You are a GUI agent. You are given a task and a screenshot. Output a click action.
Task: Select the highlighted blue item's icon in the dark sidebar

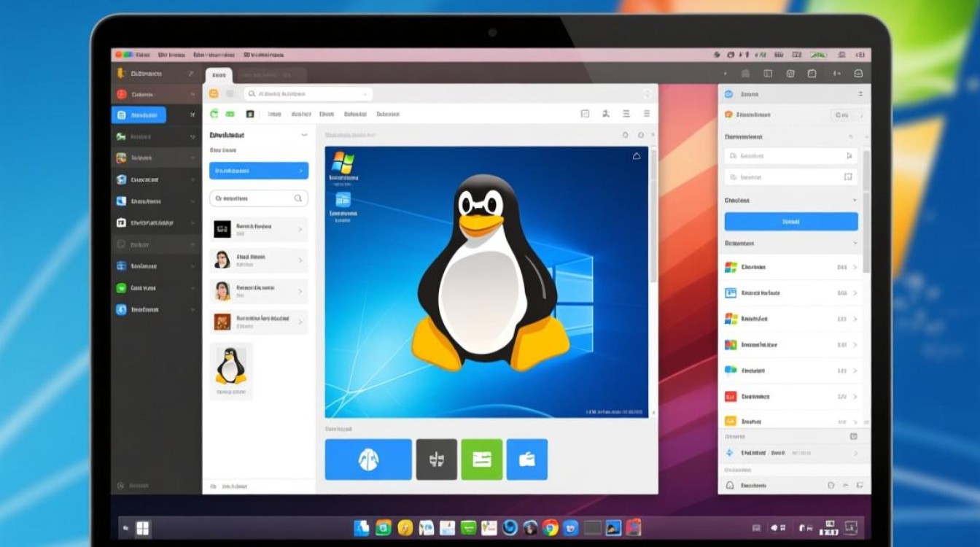(x=120, y=115)
